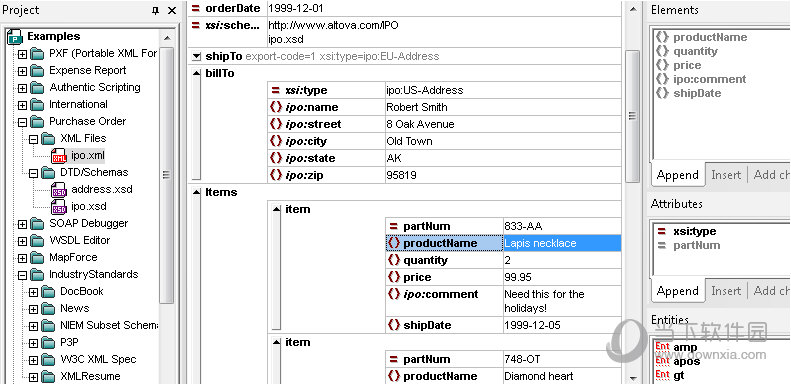Click the price element icon in grid
This screenshot has width=791, height=384.
[x=394, y=277]
